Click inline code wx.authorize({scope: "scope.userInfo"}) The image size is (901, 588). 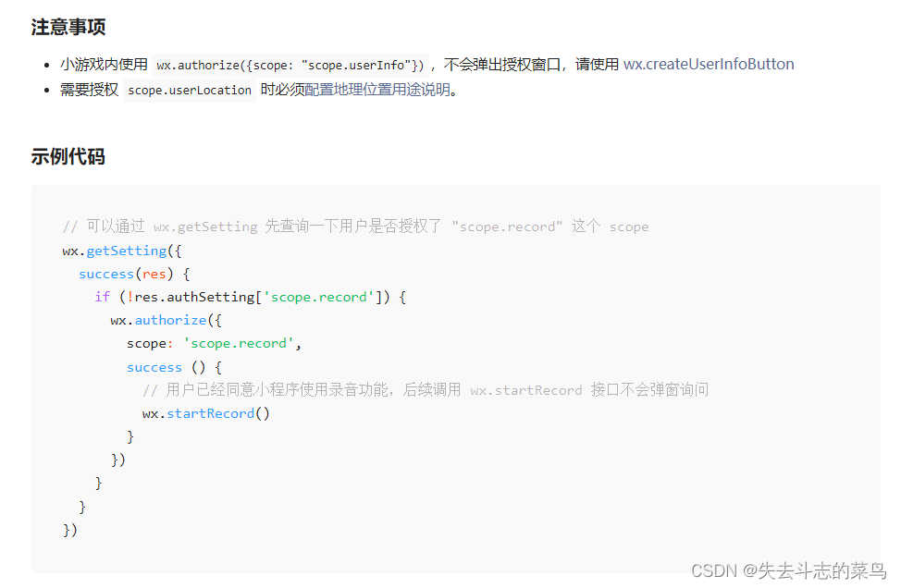[x=290, y=65]
